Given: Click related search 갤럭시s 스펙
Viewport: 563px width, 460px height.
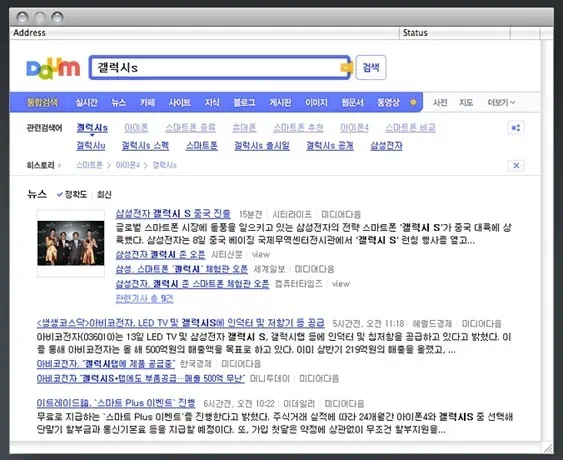Looking at the screenshot, I should coord(145,146).
